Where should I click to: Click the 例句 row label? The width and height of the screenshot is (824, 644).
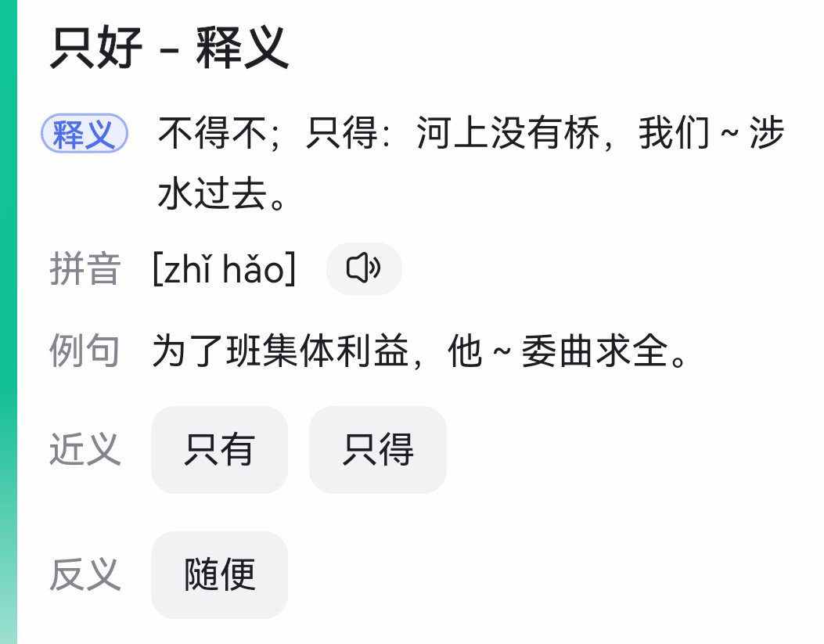point(85,351)
